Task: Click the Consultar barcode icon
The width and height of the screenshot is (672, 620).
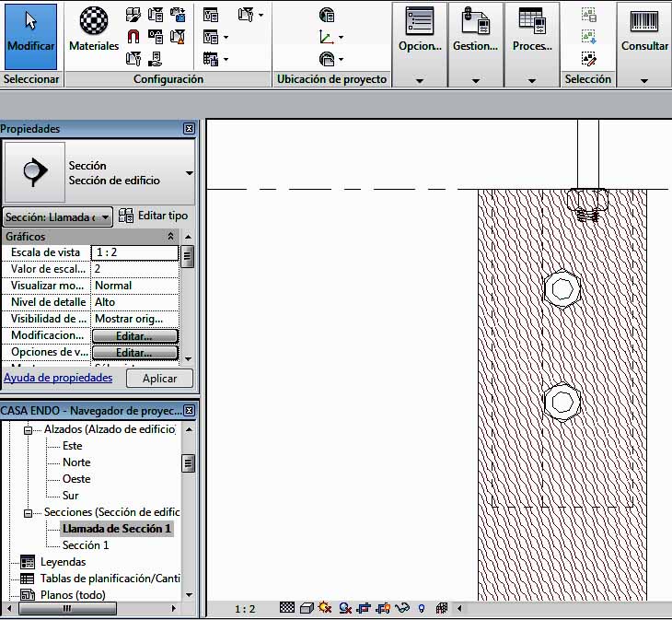Action: (x=643, y=21)
